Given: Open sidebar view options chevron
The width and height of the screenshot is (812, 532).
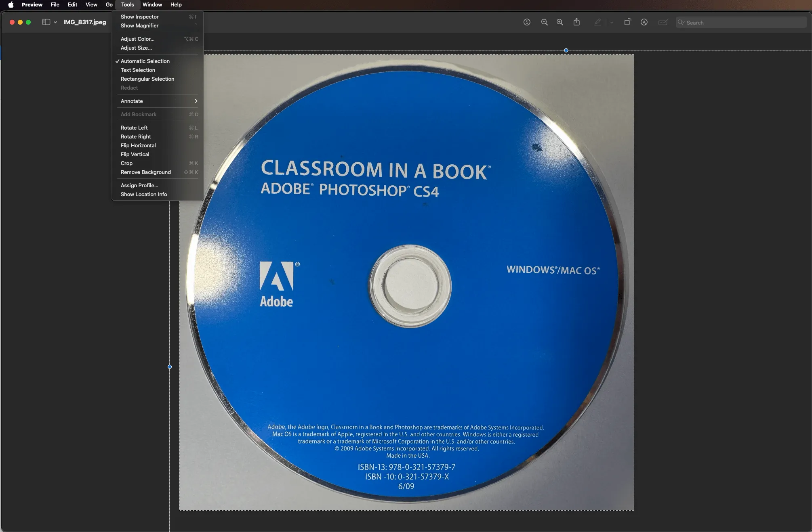Looking at the screenshot, I should pos(55,22).
